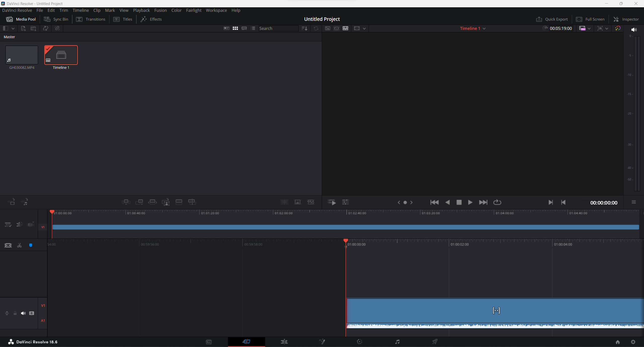Toggle loop playback
The image size is (644, 347).
point(497,202)
